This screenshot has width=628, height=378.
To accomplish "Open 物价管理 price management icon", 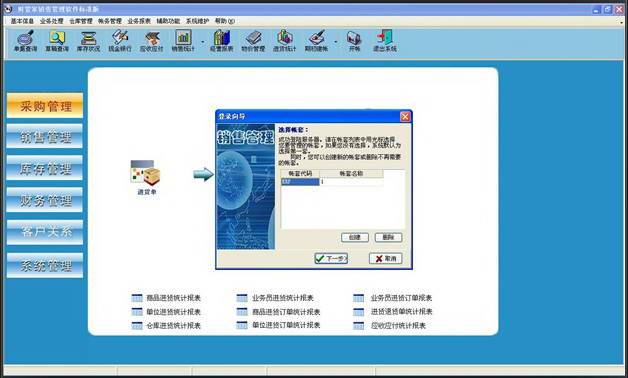I will tap(253, 41).
